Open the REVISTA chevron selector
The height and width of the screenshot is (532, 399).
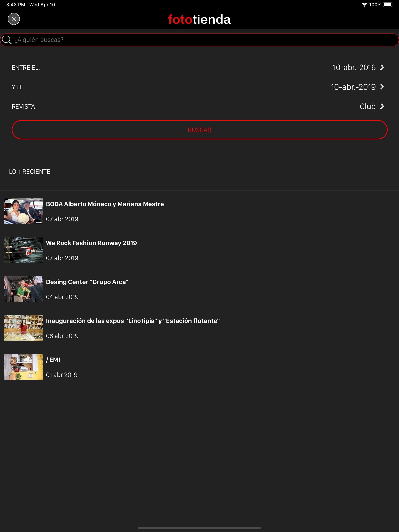(382, 106)
